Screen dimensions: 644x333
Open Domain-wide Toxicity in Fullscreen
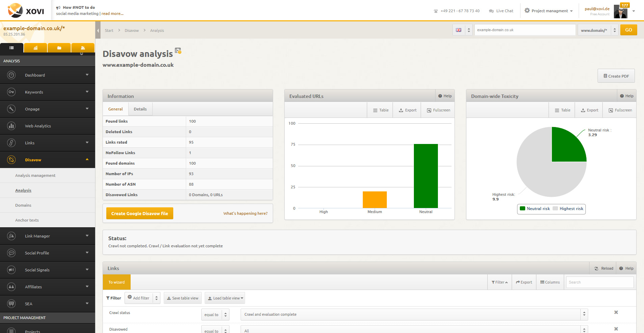[x=620, y=110]
